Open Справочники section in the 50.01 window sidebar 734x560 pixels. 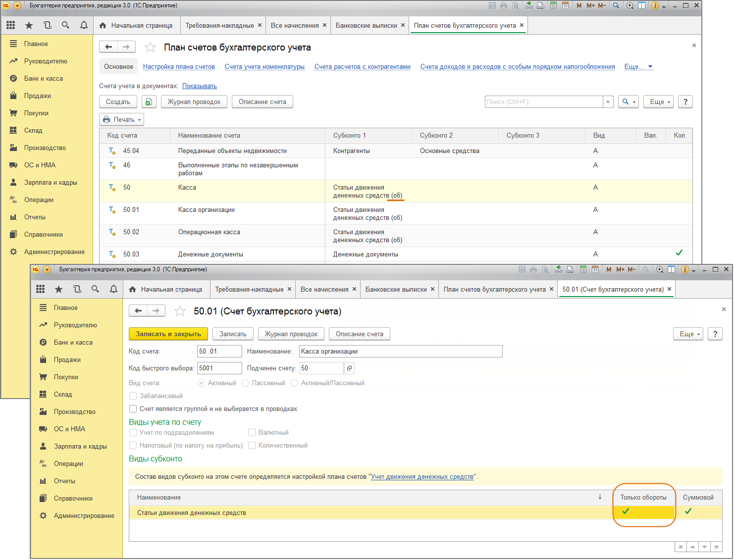73,499
